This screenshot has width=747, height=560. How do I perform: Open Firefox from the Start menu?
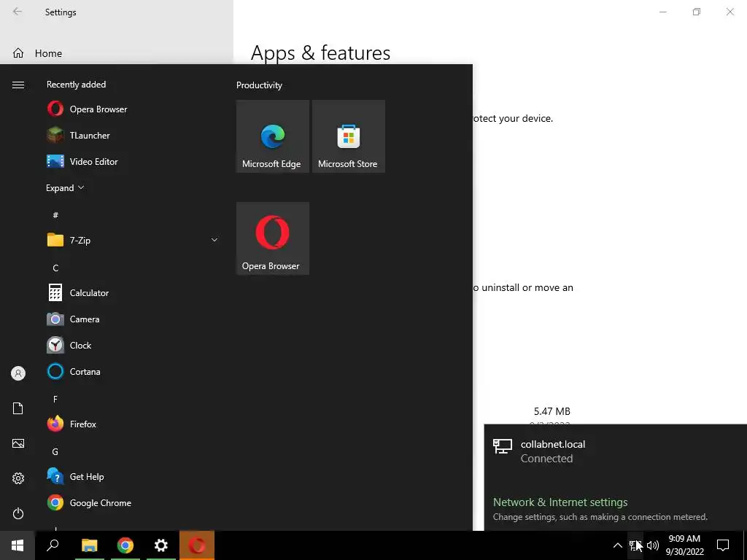(133, 424)
